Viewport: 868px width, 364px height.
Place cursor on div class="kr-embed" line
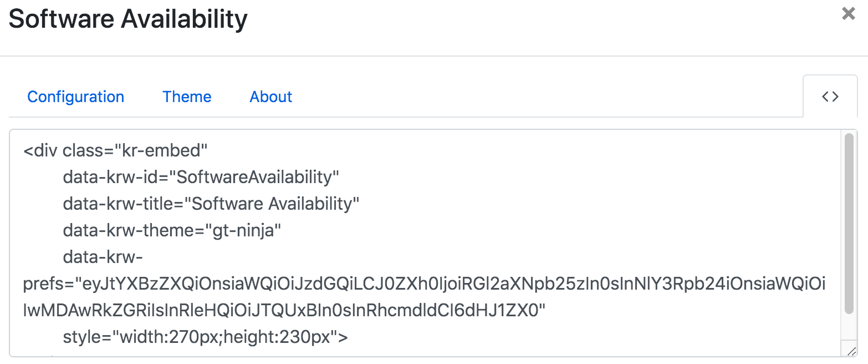coord(115,150)
